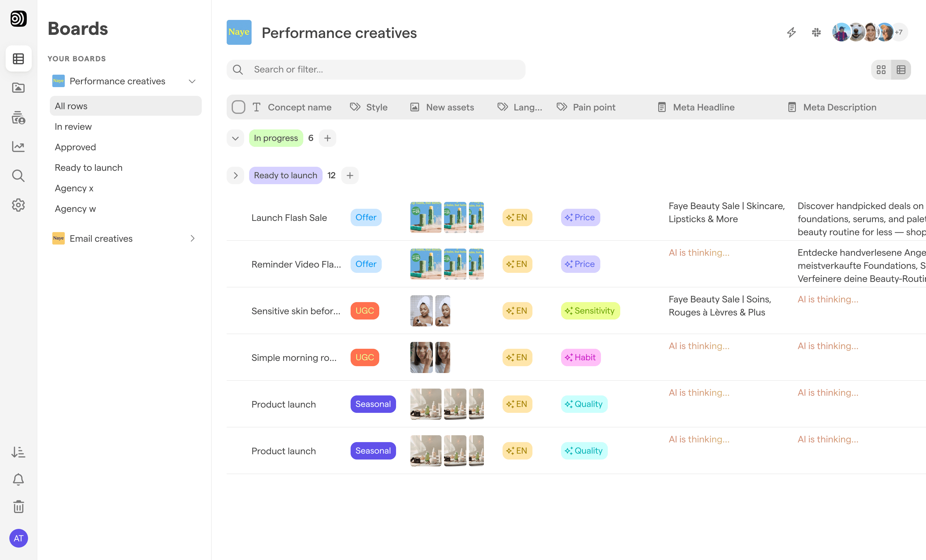Image resolution: width=926 pixels, height=560 pixels.
Task: Click the In progress status tag
Action: [276, 138]
